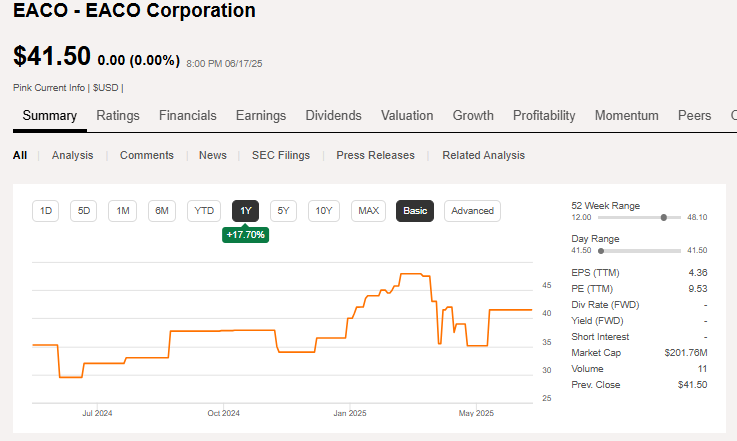
Task: Filter feed by News
Action: coord(212,155)
